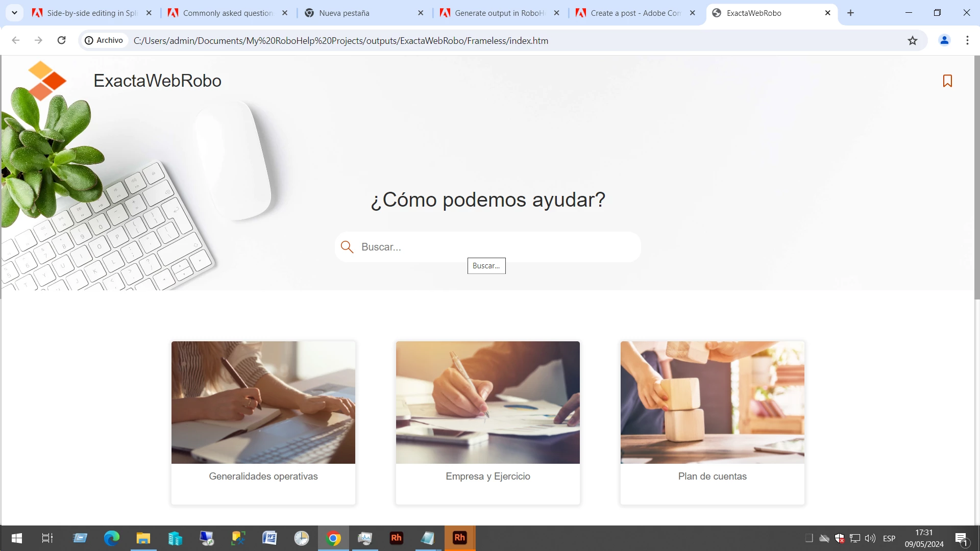Expand the tab search dropdown
980x551 pixels.
pyautogui.click(x=14, y=13)
